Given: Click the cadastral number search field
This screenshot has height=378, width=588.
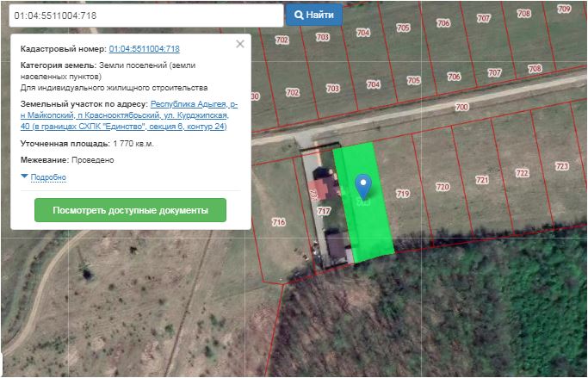Looking at the screenshot, I should pos(145,15).
